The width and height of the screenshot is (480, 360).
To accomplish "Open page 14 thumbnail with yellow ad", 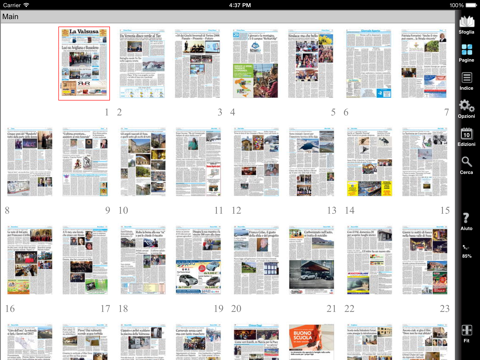I will coord(369,162).
